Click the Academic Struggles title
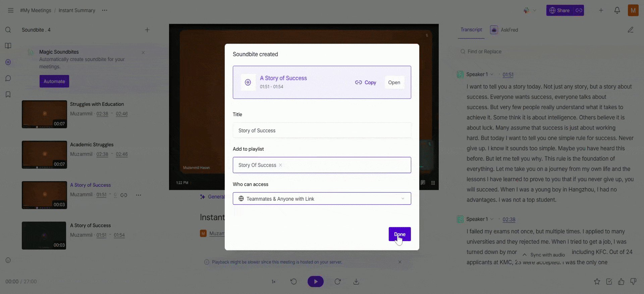This screenshot has width=644, height=294. pyautogui.click(x=92, y=145)
